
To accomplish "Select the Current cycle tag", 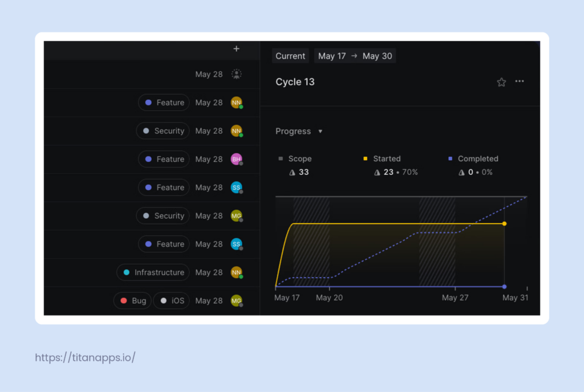I will (x=290, y=56).
